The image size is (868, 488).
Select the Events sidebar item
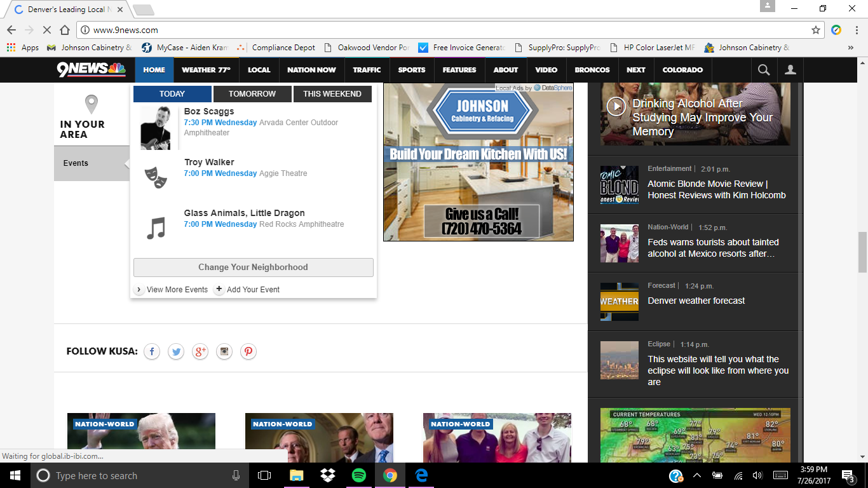(x=92, y=163)
